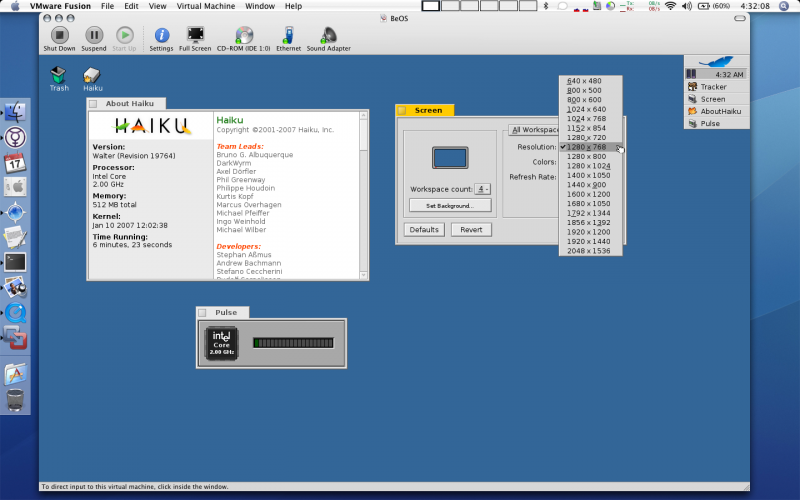This screenshot has width=800, height=500.
Task: Choose 1920 x 1200 resolution
Action: tap(590, 232)
